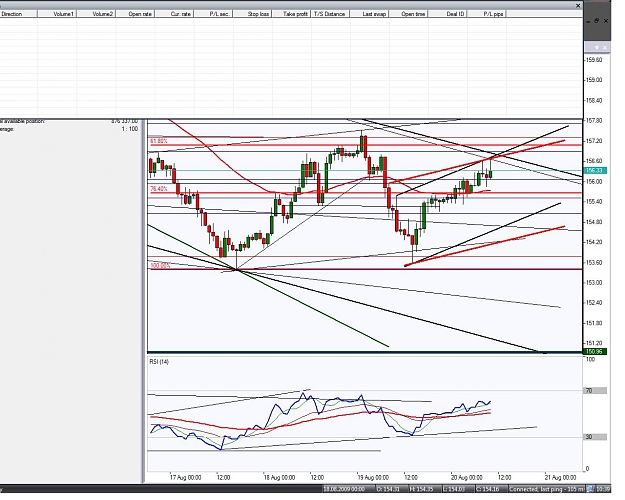Viewport: 625px width, 500px height.
Task: Click the RSI scale 100 label
Action: point(590,360)
